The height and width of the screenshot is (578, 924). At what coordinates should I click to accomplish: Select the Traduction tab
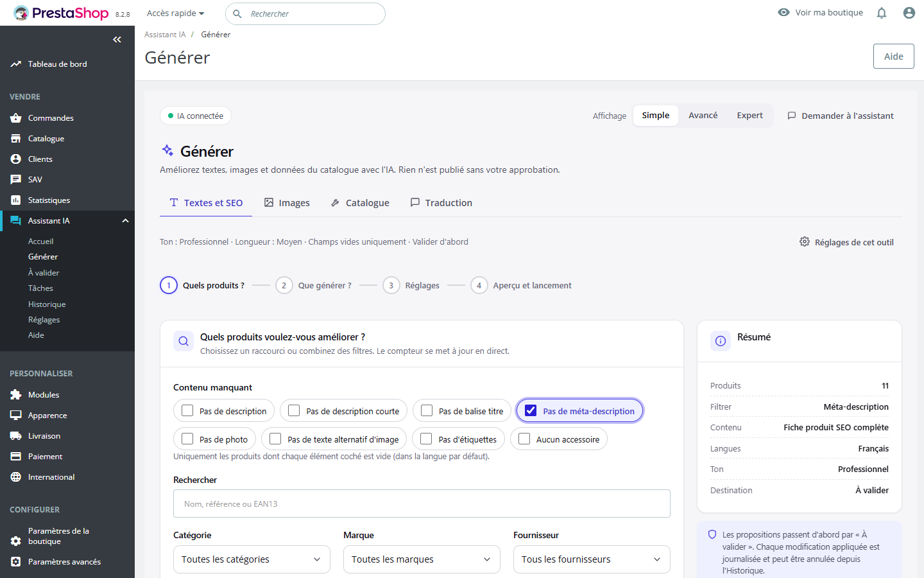point(441,203)
